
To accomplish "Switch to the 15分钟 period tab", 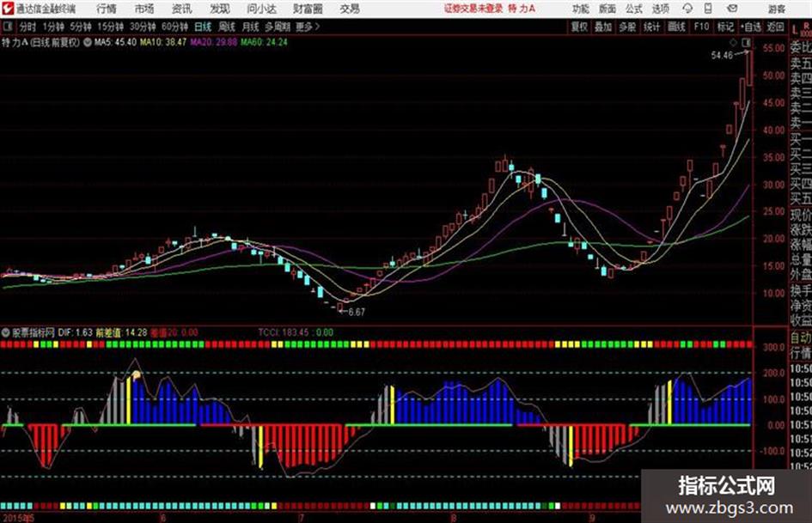I will (111, 27).
